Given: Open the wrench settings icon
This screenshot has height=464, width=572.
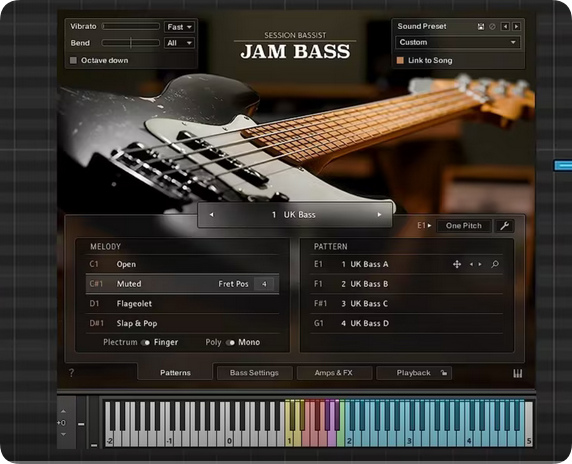Looking at the screenshot, I should click(x=505, y=226).
